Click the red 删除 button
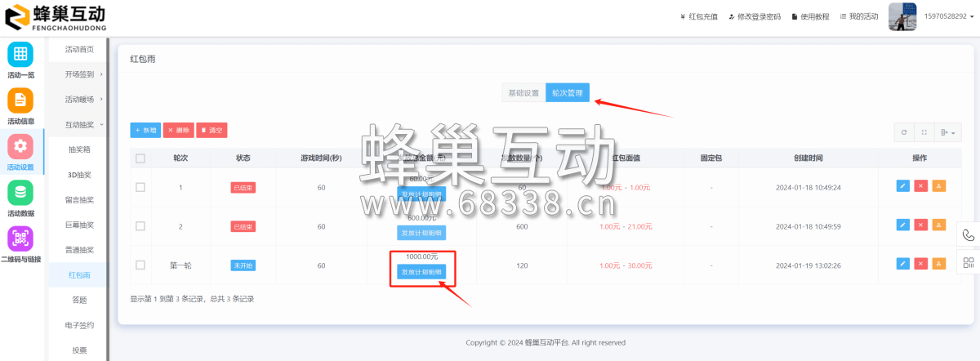 [178, 130]
